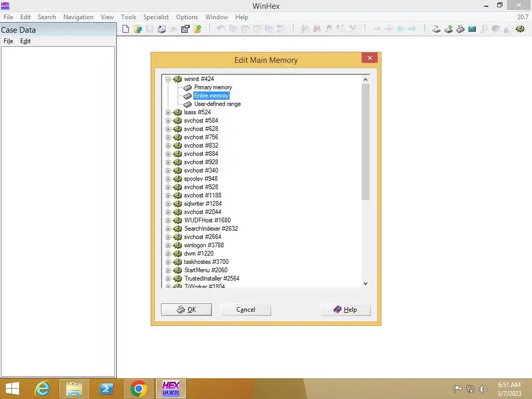The height and width of the screenshot is (399, 532).
Task: Click the wininit #424 process icon
Action: (x=178, y=79)
